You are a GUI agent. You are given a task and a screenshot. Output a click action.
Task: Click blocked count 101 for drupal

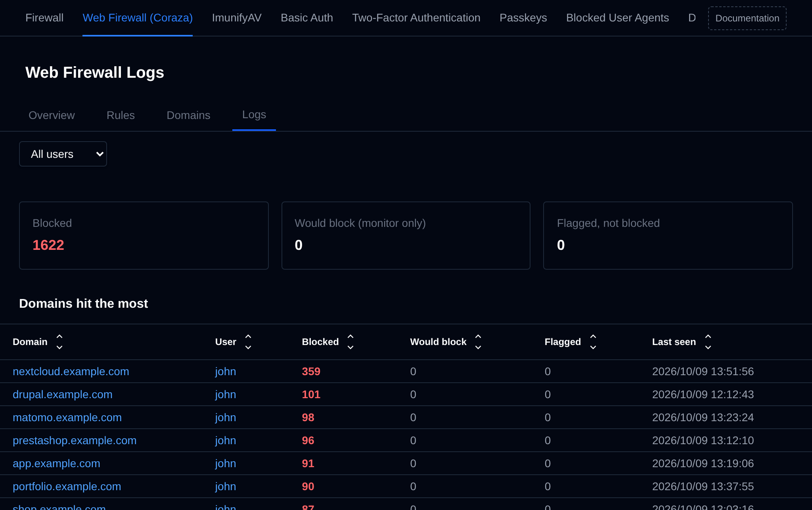click(x=311, y=395)
